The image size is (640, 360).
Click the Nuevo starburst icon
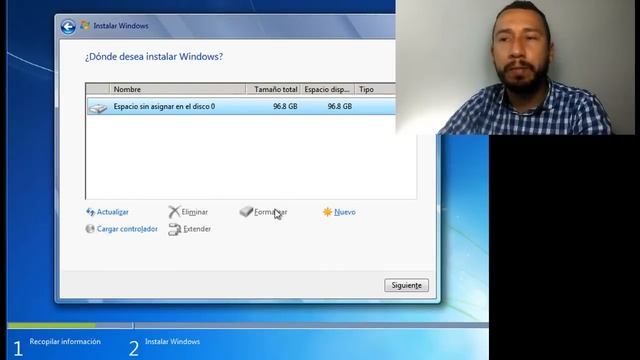click(327, 212)
